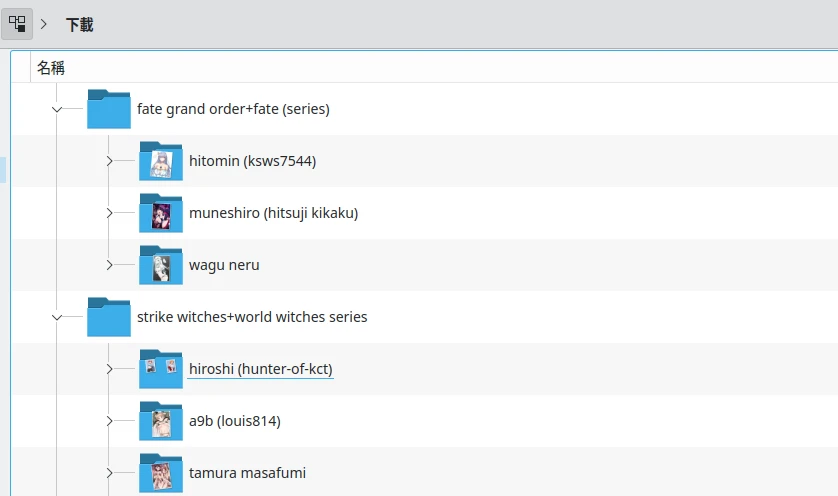Open the breadcrumb arrow before 下載
The width and height of the screenshot is (838, 496).
[x=44, y=24]
